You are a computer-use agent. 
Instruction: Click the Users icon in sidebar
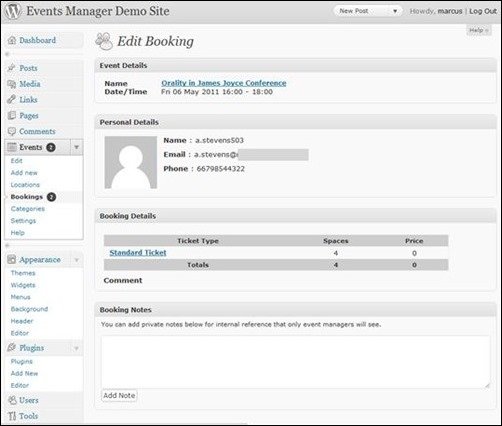pos(12,400)
